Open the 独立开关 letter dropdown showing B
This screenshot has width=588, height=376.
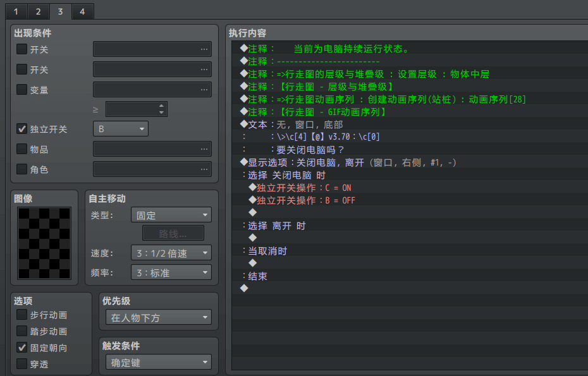coord(120,129)
